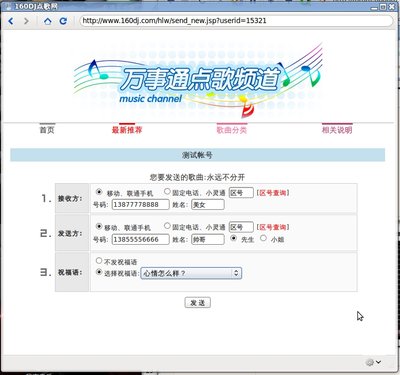
Task: Select receiver's 固定电话、小灵通 radio option
Action: coord(167,192)
